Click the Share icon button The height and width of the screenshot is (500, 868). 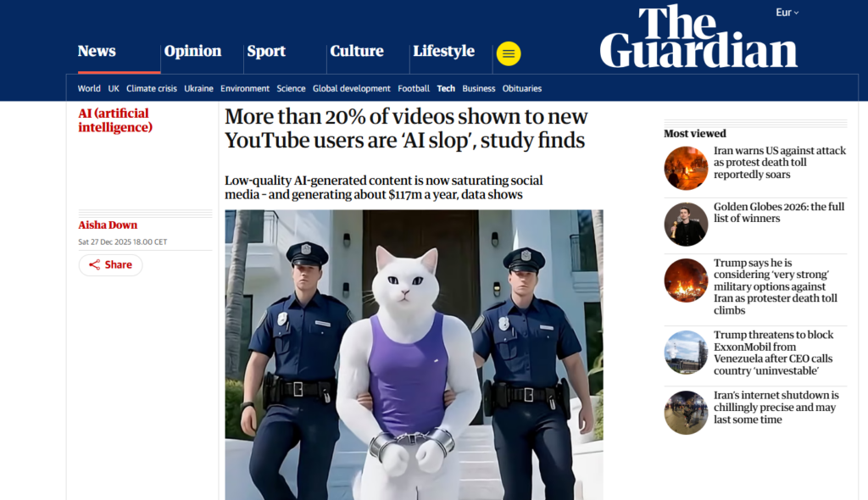click(x=110, y=264)
